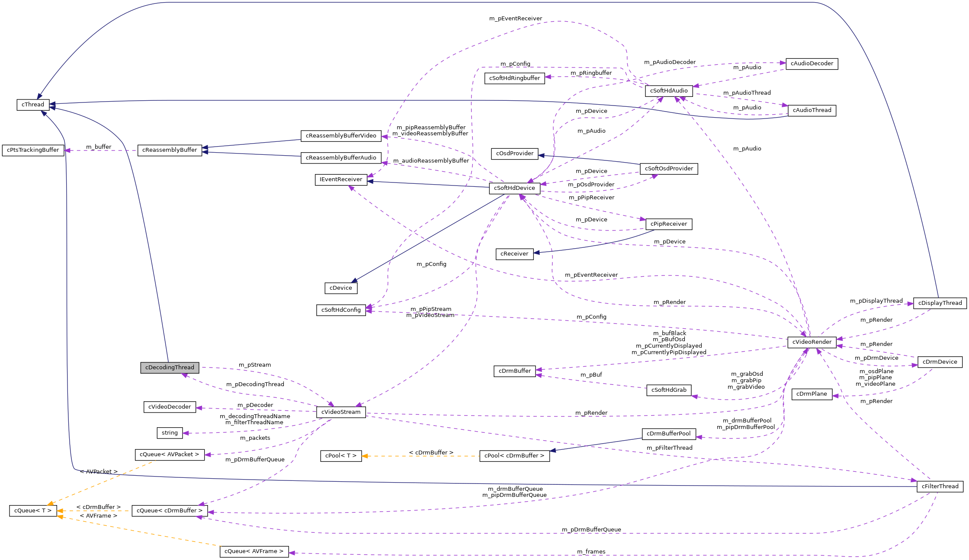Select the cSoftHdRingbuffer box
The width and height of the screenshot is (969, 560).
516,78
